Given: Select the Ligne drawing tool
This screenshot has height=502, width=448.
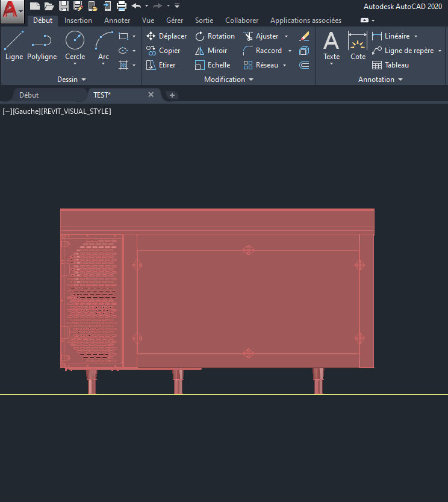Looking at the screenshot, I should tap(14, 46).
